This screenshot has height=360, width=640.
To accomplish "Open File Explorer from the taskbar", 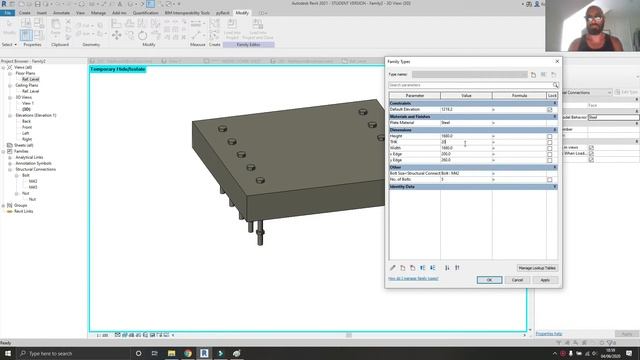I will (171, 353).
